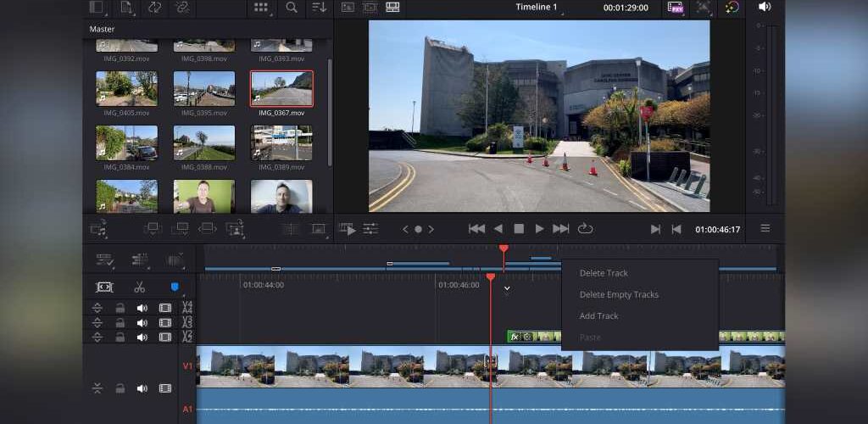Go to the first frame
The image size is (868, 424).
click(476, 229)
